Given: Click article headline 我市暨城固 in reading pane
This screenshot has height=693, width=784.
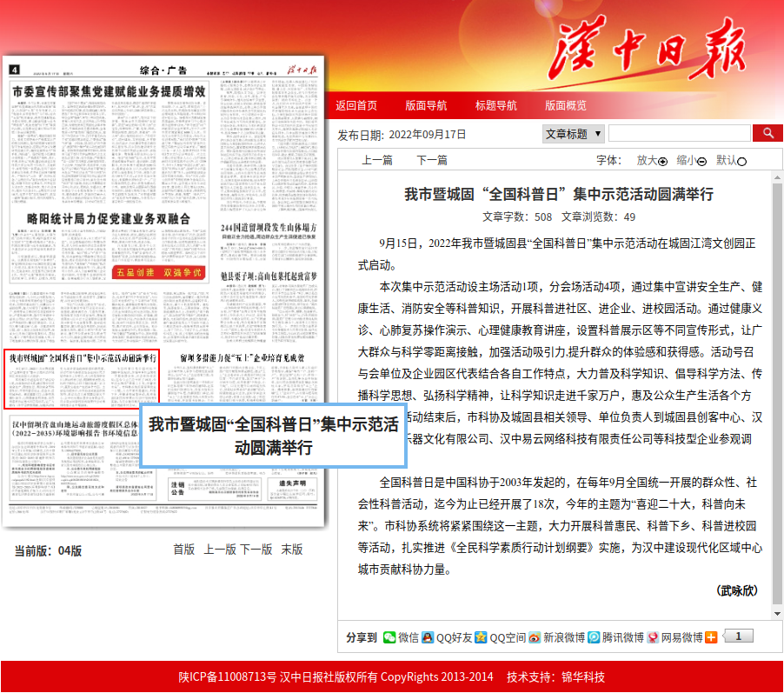Looking at the screenshot, I should pyautogui.click(x=559, y=194).
